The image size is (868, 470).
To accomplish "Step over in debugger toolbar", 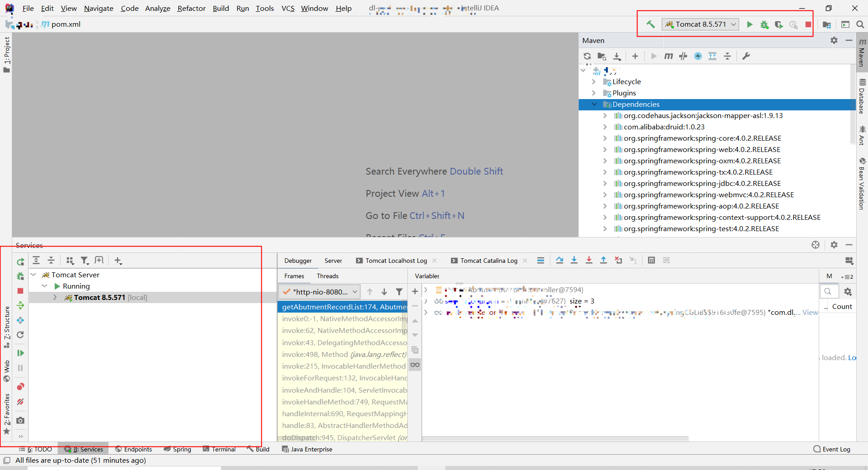I will (x=560, y=260).
